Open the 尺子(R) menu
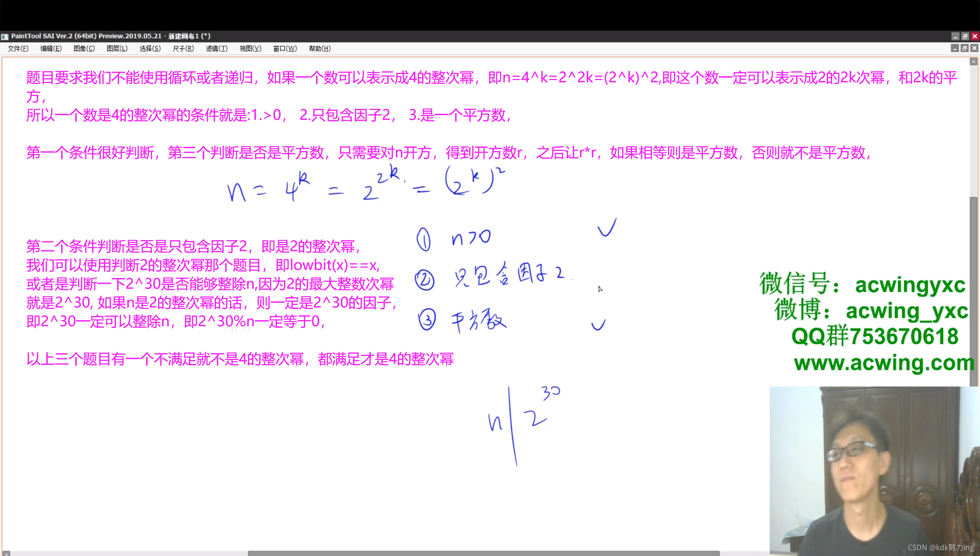980x556 pixels. 183,49
